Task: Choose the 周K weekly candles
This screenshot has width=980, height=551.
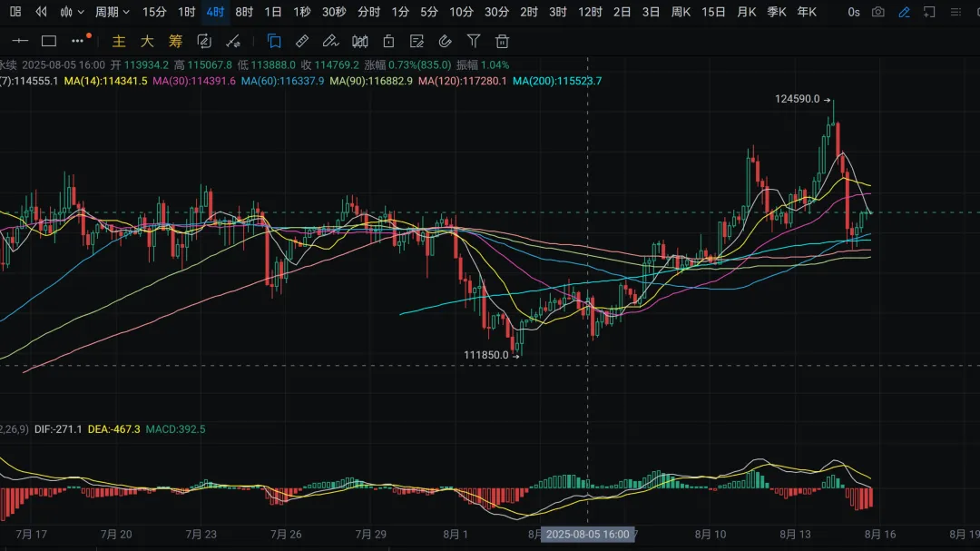Action: point(681,12)
